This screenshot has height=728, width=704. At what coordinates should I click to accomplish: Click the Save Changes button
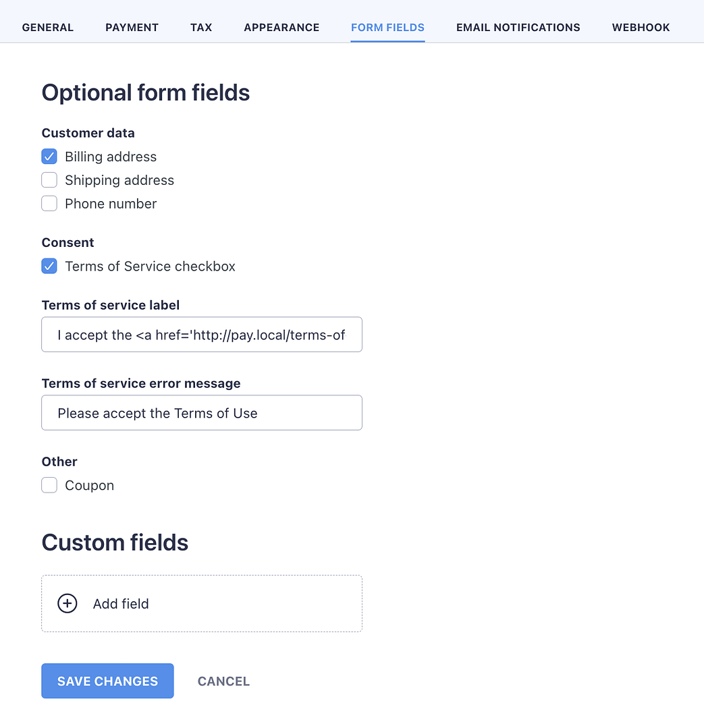tap(107, 681)
